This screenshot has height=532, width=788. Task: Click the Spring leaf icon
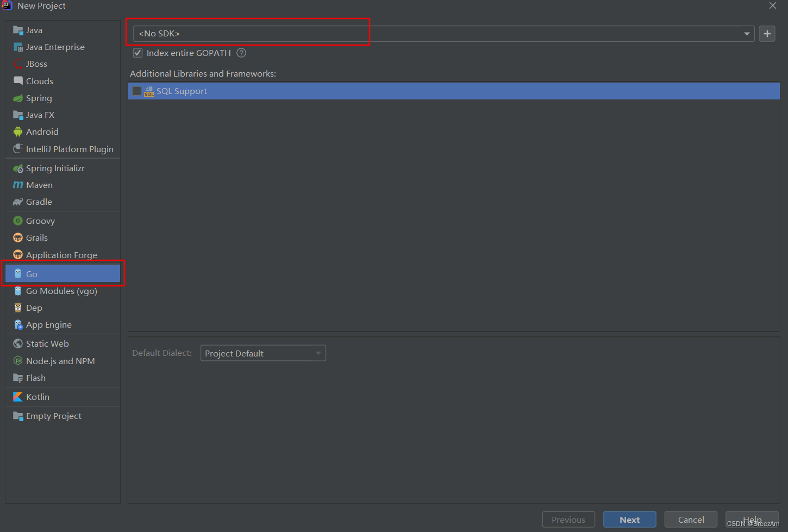(18, 98)
